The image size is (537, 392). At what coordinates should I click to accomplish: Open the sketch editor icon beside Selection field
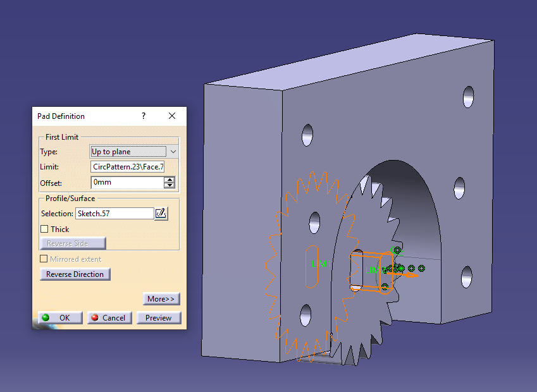[161, 214]
